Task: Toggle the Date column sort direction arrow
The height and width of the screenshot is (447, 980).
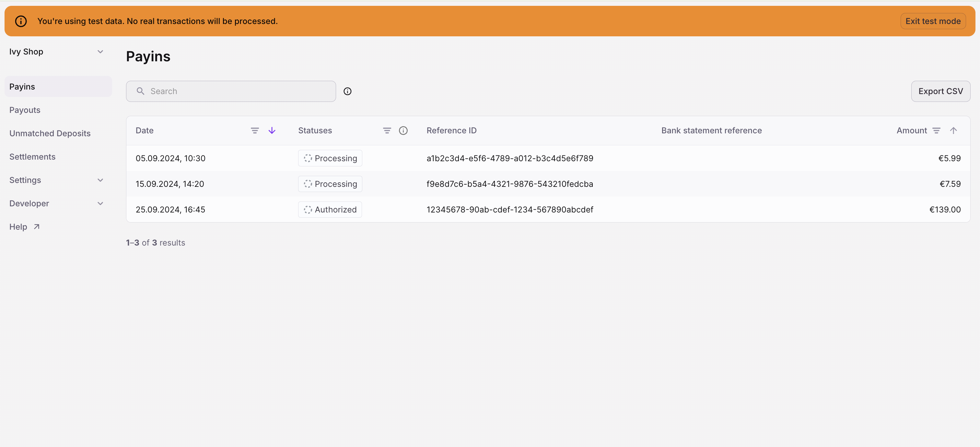Action: pyautogui.click(x=272, y=130)
